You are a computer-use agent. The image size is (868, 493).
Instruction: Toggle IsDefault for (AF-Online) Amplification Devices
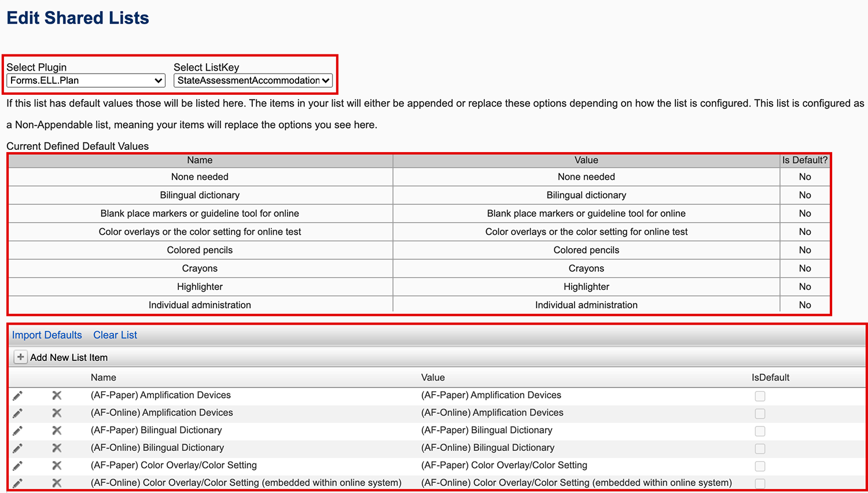(x=760, y=414)
